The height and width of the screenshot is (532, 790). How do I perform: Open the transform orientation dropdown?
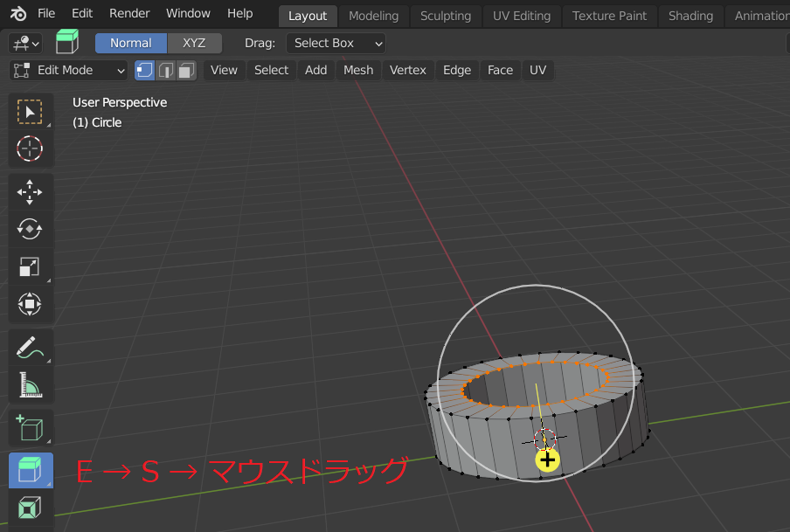click(25, 44)
